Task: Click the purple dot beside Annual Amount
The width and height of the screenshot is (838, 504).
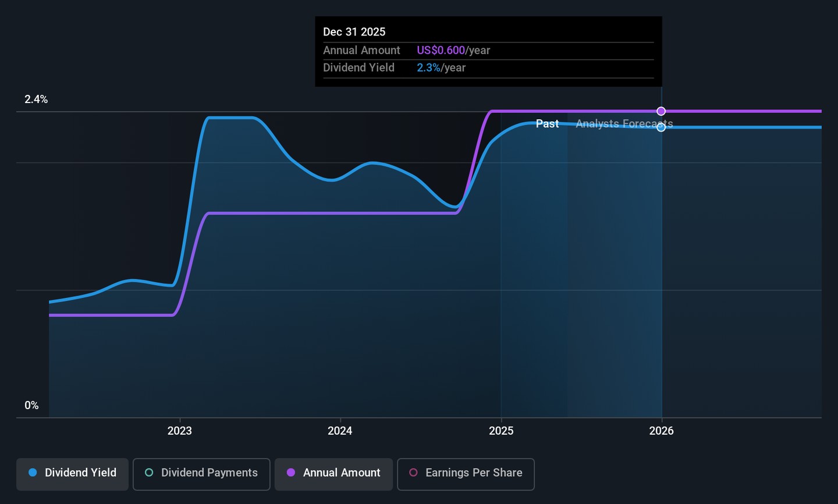Action: click(291, 473)
